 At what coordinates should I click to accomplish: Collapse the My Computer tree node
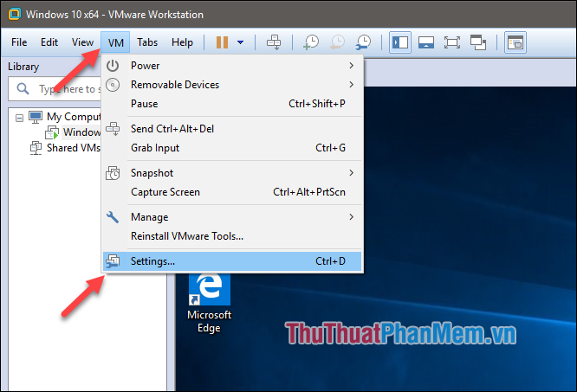tap(20, 118)
